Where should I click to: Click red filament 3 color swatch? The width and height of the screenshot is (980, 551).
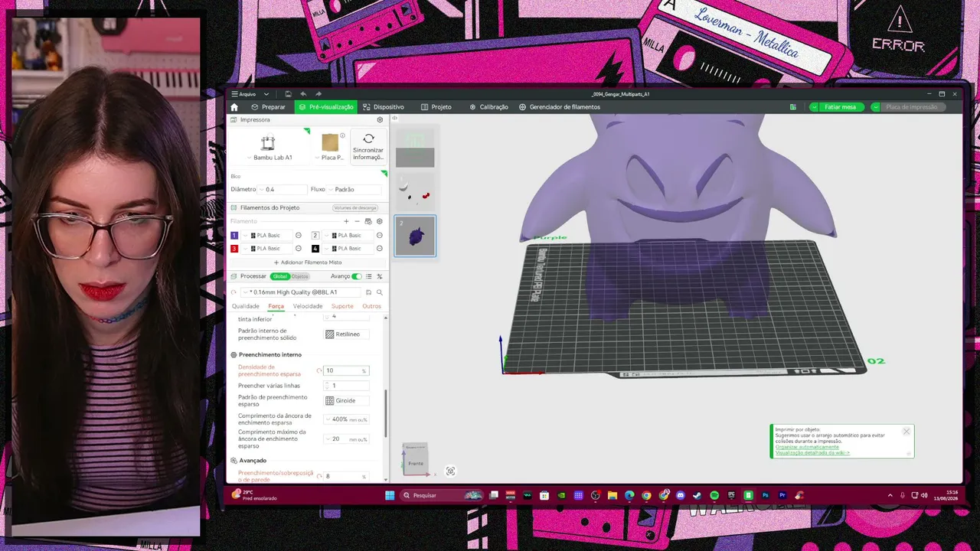coord(234,249)
